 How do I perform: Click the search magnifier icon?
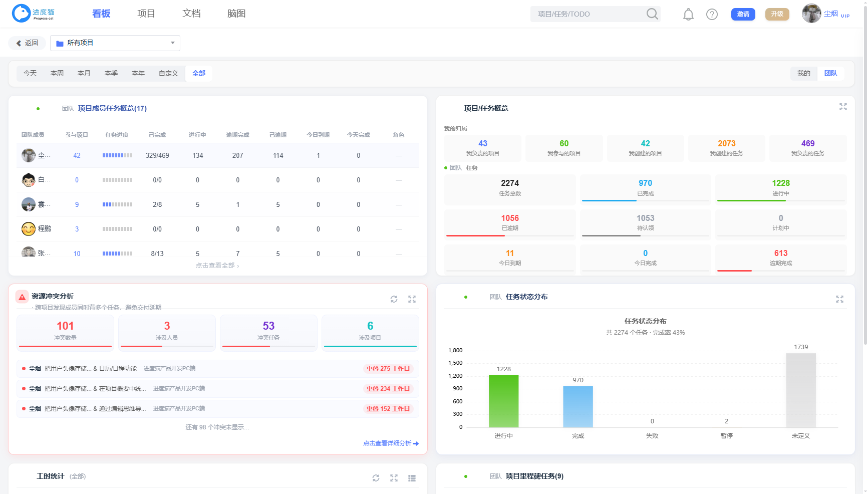652,14
